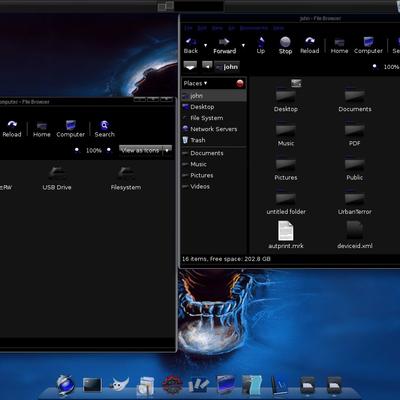
Task: Select the Documents folder in the file pane
Action: pos(355,101)
